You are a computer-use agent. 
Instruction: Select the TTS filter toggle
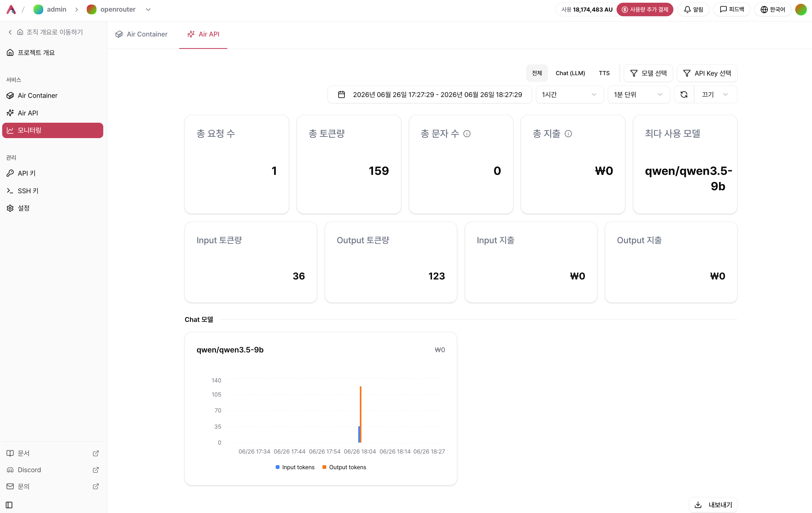pyautogui.click(x=604, y=73)
